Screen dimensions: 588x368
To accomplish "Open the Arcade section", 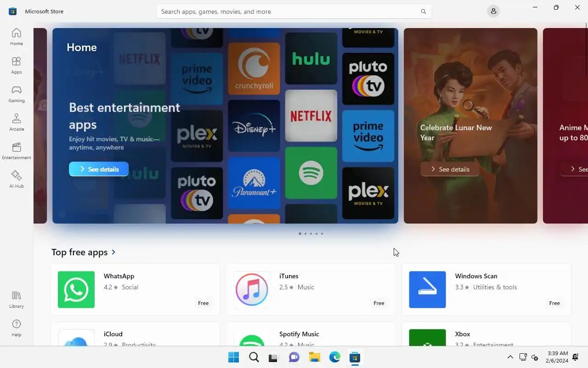I will pos(17,122).
